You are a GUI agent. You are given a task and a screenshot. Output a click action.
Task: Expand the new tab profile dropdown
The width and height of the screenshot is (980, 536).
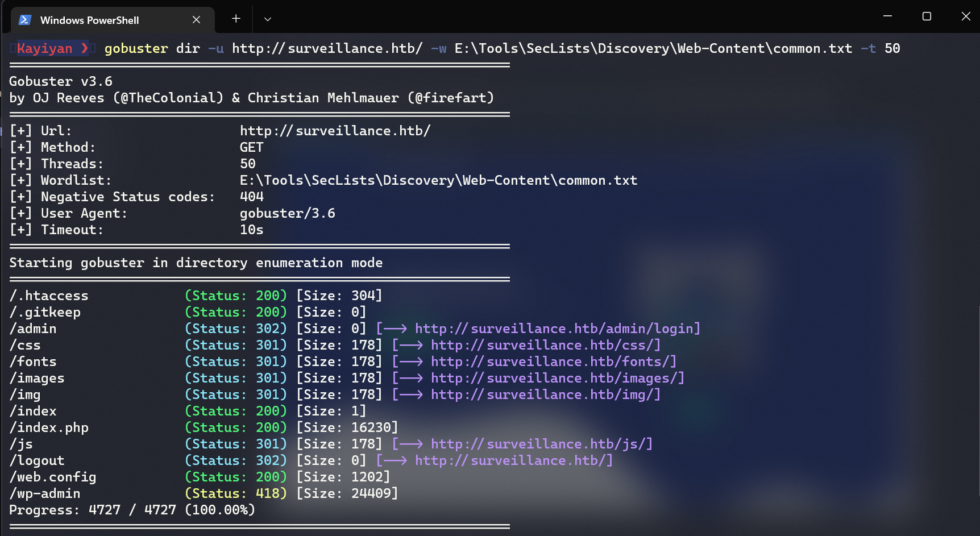267,19
